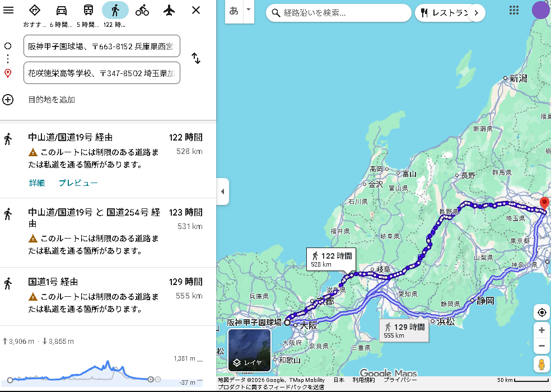Select the flight travel mode
This screenshot has height=392, width=551.
(169, 10)
